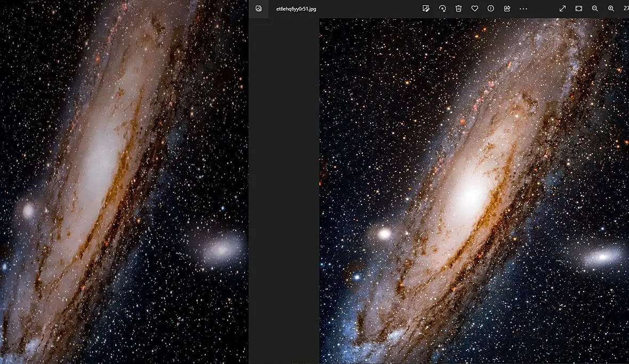Click the file name et6ehq6yy0r51.jpg
The image size is (629, 364).
tap(296, 9)
